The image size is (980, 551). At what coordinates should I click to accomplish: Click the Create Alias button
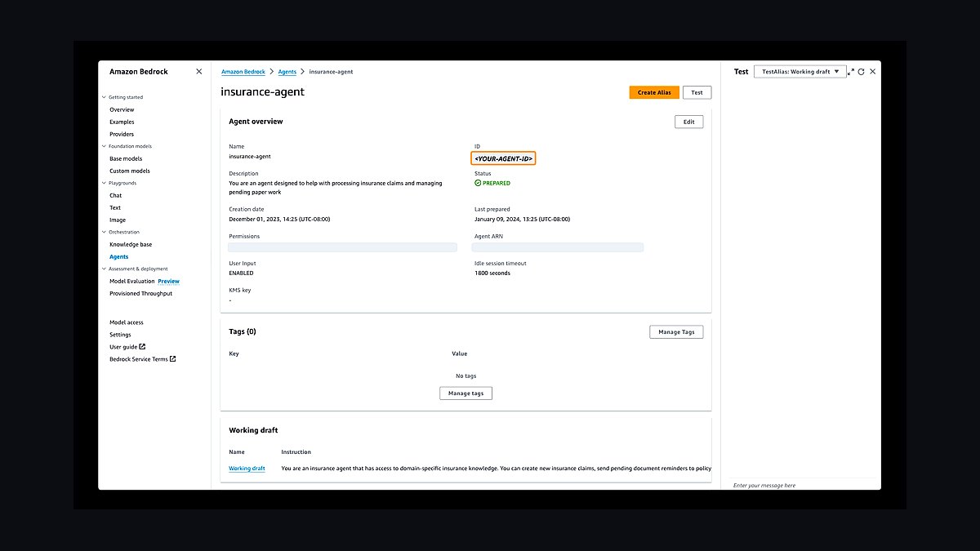tap(654, 92)
